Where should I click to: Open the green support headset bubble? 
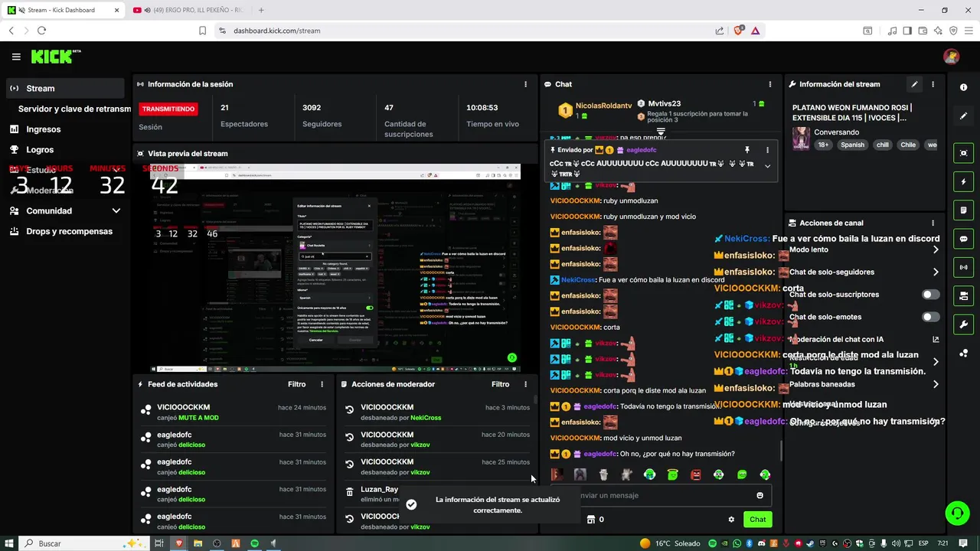[x=957, y=513]
